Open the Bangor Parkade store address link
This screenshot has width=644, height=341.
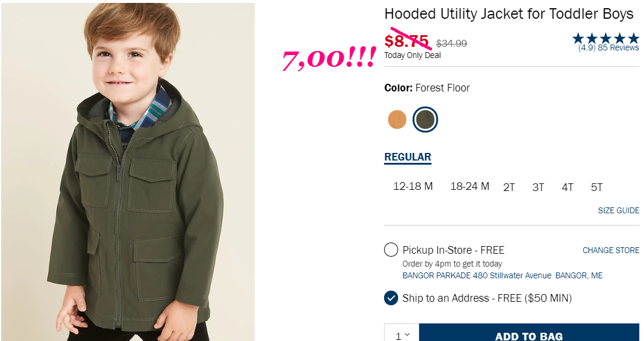point(502,276)
